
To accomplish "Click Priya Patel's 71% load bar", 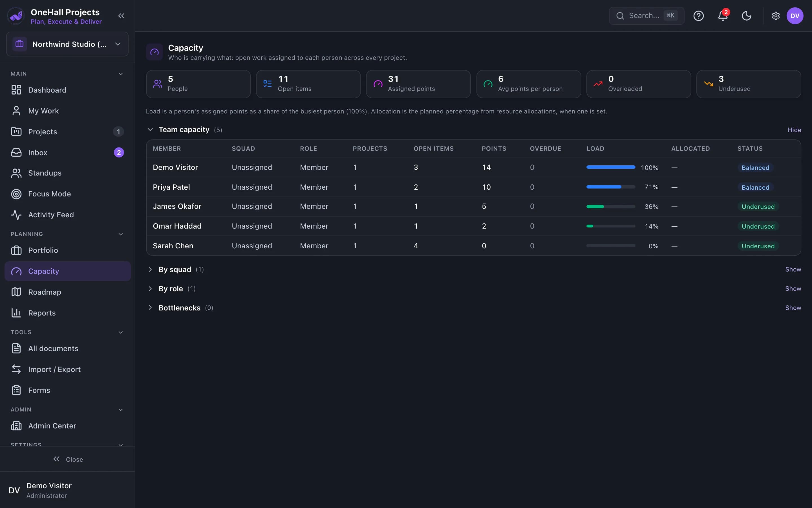I will 611,187.
